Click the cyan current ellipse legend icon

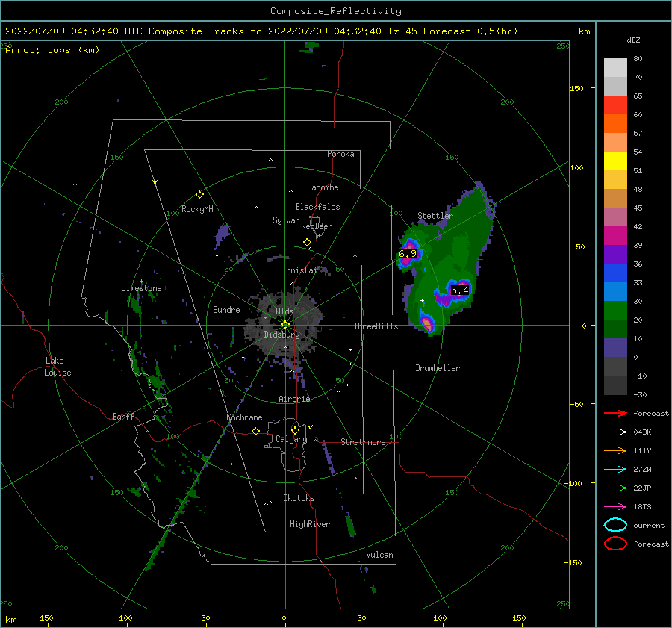[x=615, y=525]
